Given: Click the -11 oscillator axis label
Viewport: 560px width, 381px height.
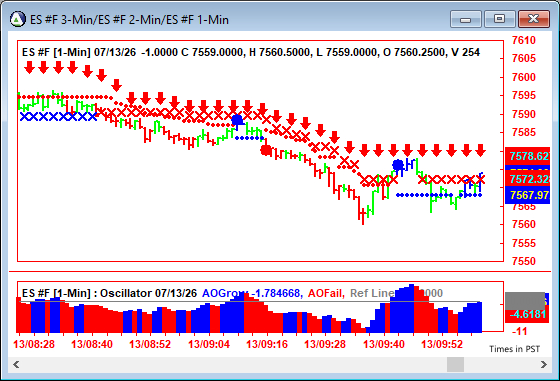Looking at the screenshot, I should [x=519, y=331].
